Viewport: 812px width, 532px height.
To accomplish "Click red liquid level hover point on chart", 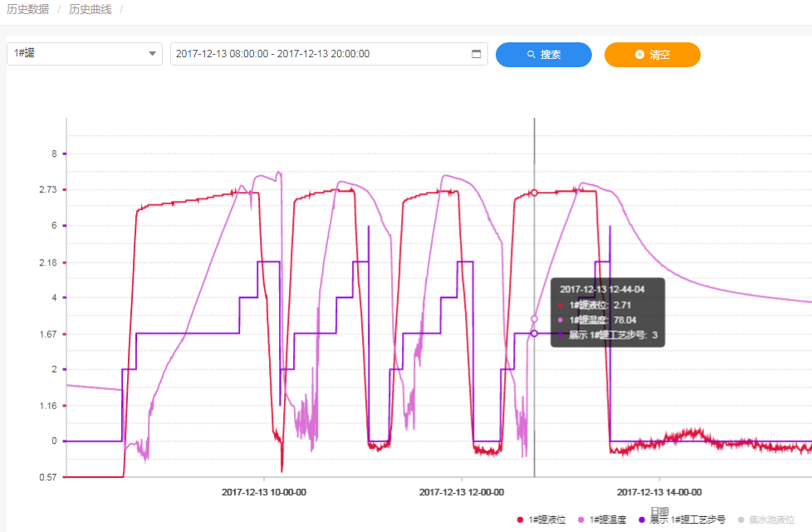I will [x=534, y=193].
